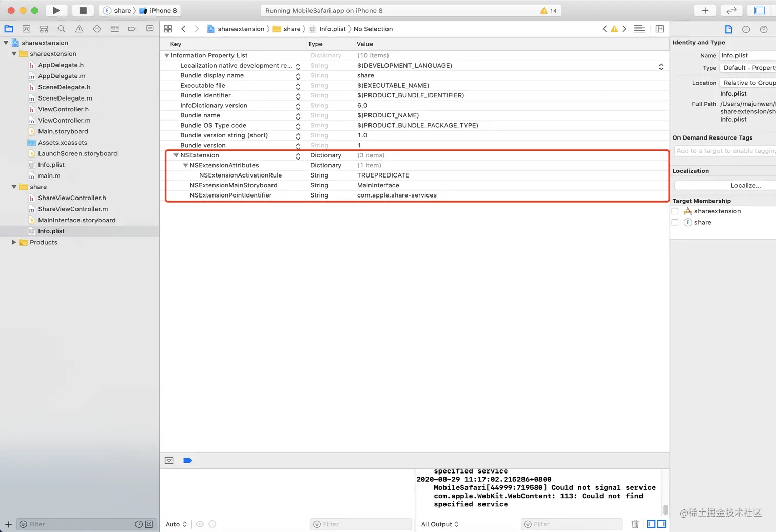This screenshot has height=532, width=776.
Task: Select the share scheme in toolbar
Action: point(118,10)
